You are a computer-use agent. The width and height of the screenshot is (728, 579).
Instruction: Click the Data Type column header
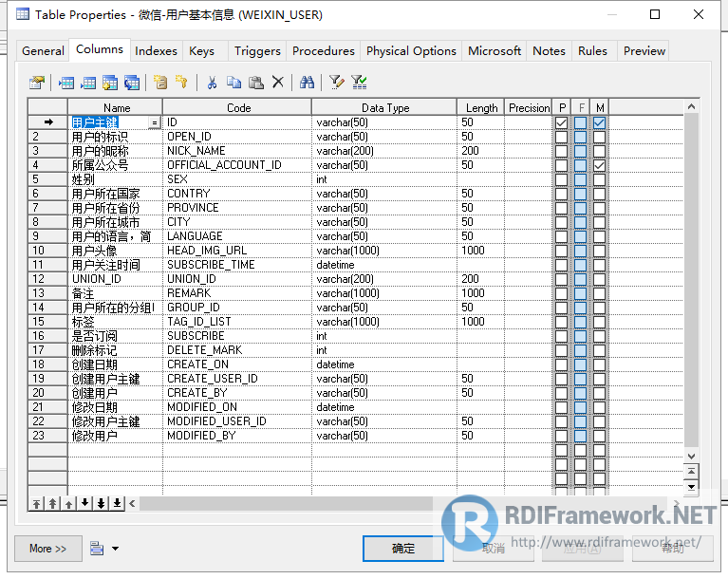coord(385,107)
